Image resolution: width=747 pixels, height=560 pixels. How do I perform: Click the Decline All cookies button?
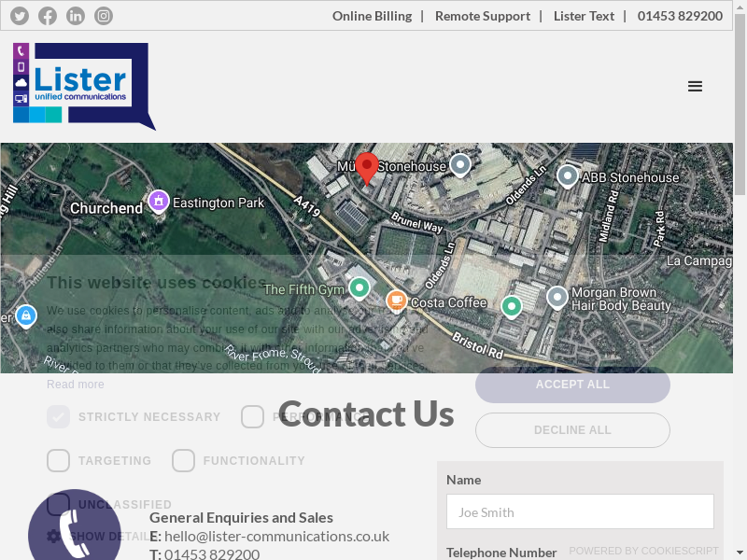pos(572,430)
